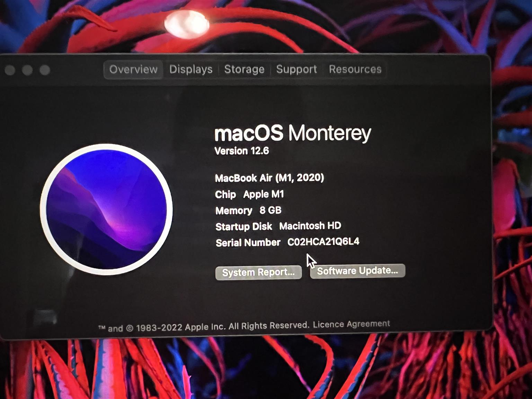Select the Storage tab
The height and width of the screenshot is (399, 532).
coord(244,69)
